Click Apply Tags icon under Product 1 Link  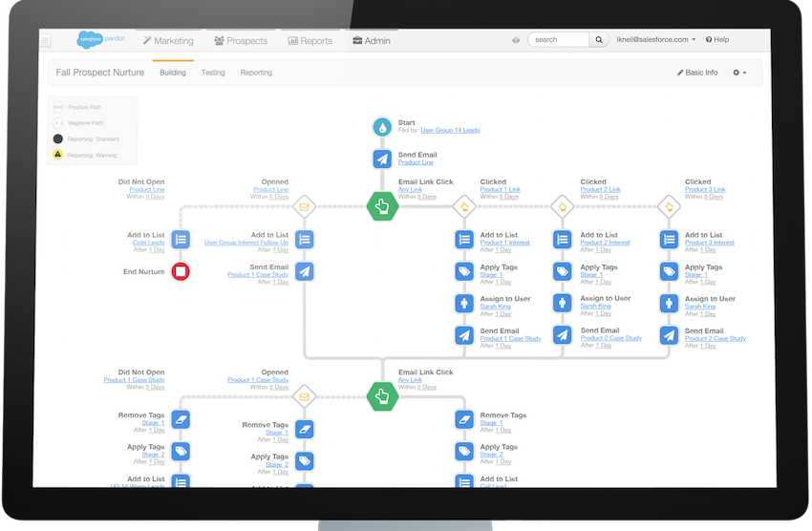click(x=464, y=271)
